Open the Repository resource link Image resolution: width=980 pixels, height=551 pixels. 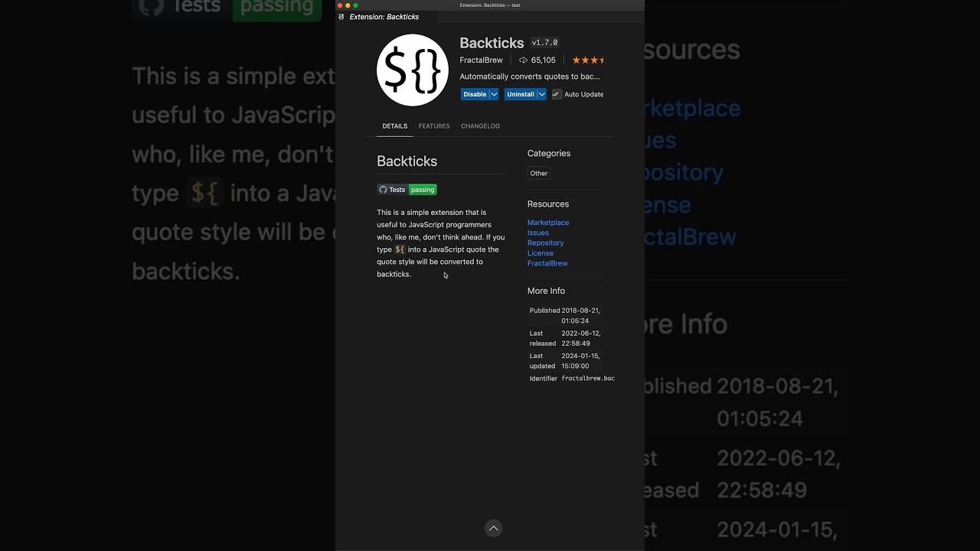545,243
